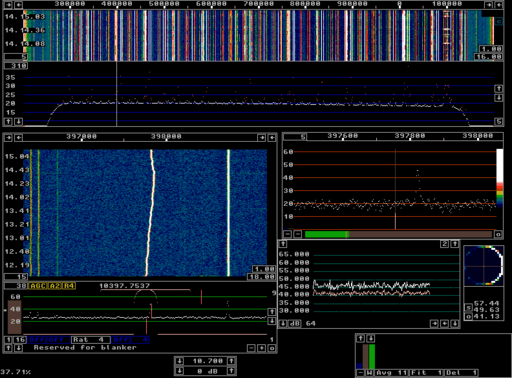Click the o icon beside 41.13 reading
512x378 pixels.
[468, 316]
